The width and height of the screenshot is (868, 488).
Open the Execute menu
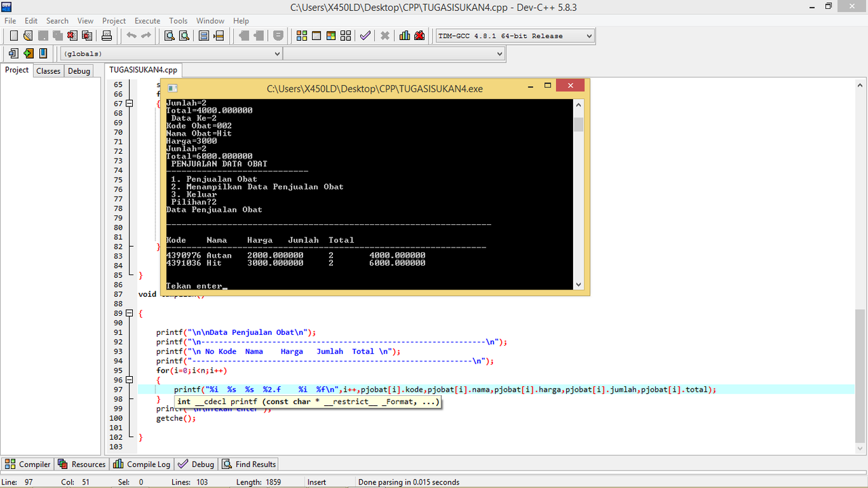click(x=147, y=20)
